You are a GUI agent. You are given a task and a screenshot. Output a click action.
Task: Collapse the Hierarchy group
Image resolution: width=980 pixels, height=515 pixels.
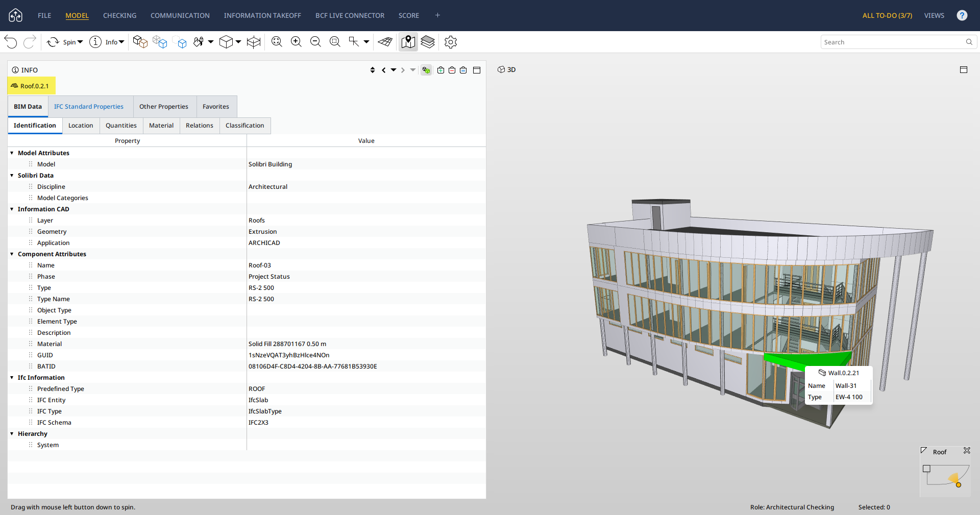tap(12, 434)
